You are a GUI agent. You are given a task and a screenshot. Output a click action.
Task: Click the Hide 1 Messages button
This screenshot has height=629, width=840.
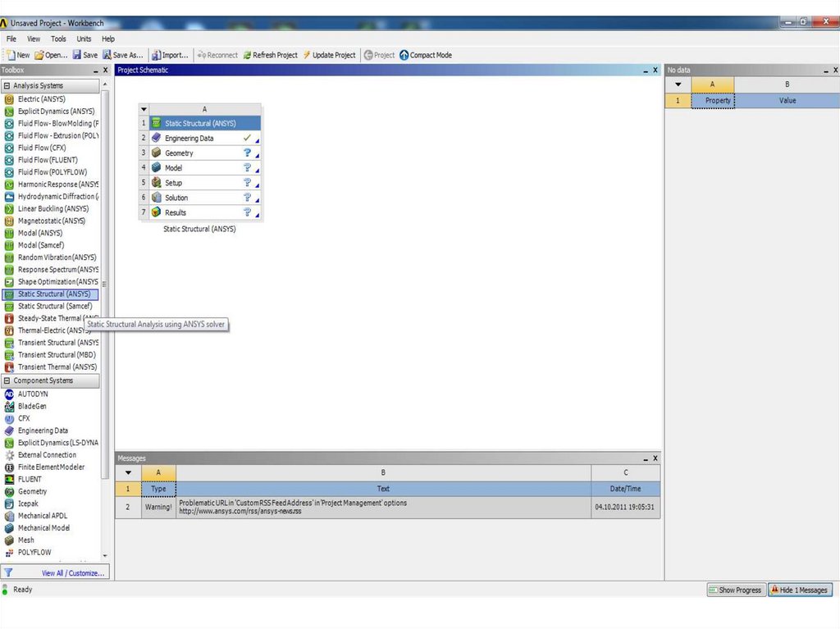pyautogui.click(x=799, y=590)
